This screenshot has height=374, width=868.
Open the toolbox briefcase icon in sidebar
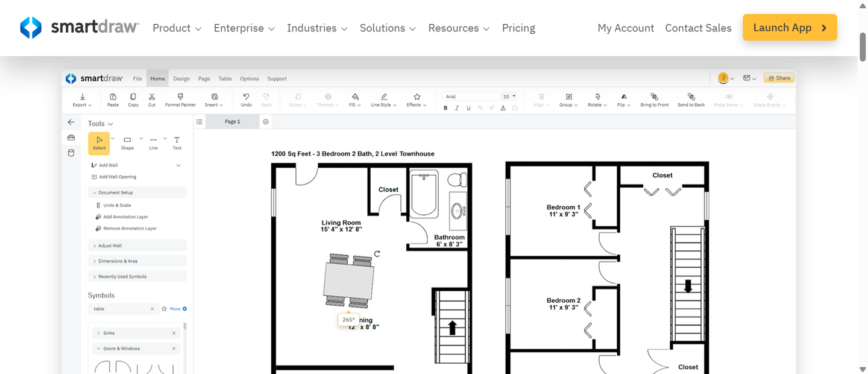tap(71, 138)
